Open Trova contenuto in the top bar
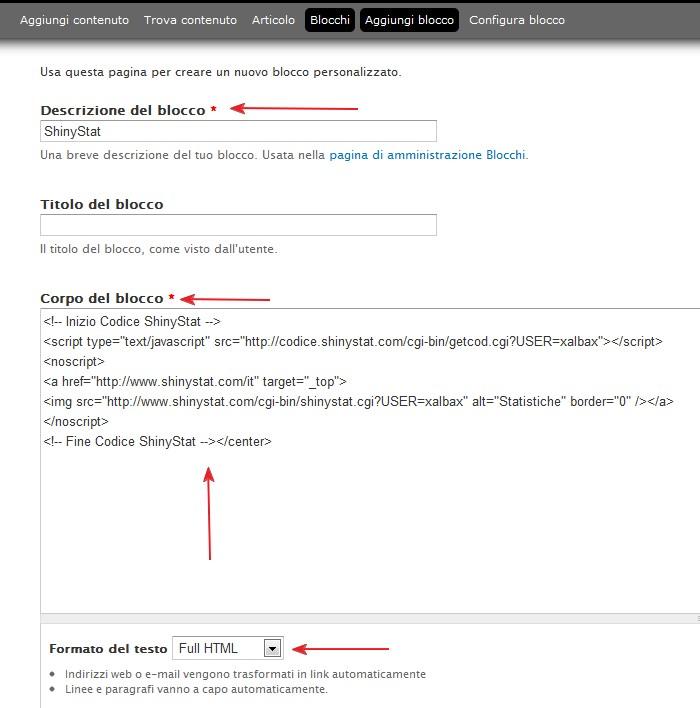The width and height of the screenshot is (700, 708). tap(190, 20)
